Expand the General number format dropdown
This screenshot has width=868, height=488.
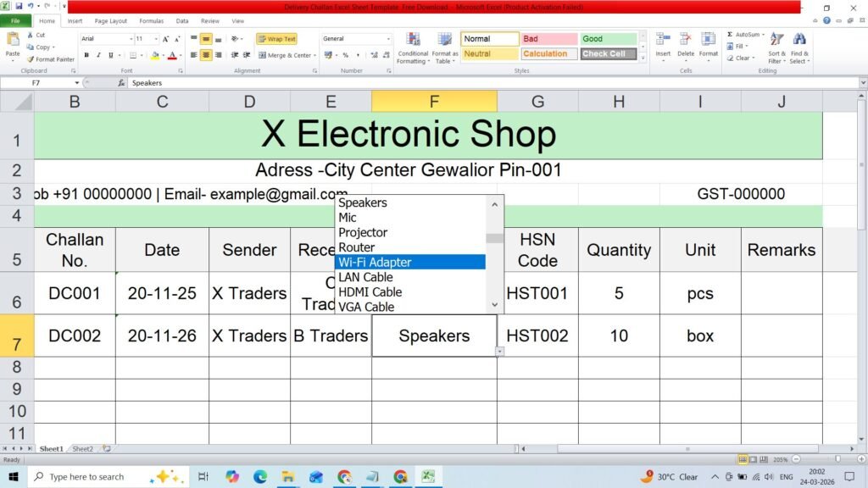click(x=388, y=39)
